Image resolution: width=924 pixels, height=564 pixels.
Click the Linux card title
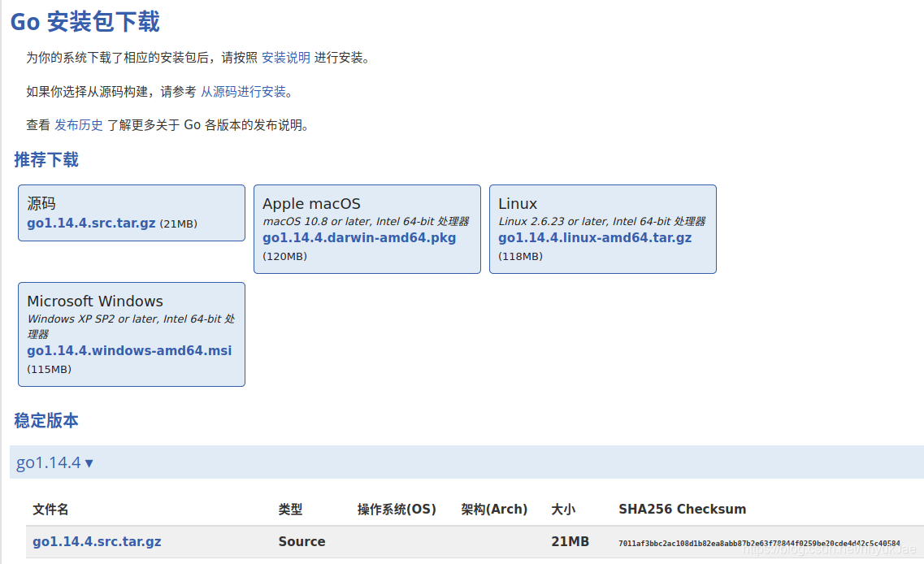pos(518,204)
